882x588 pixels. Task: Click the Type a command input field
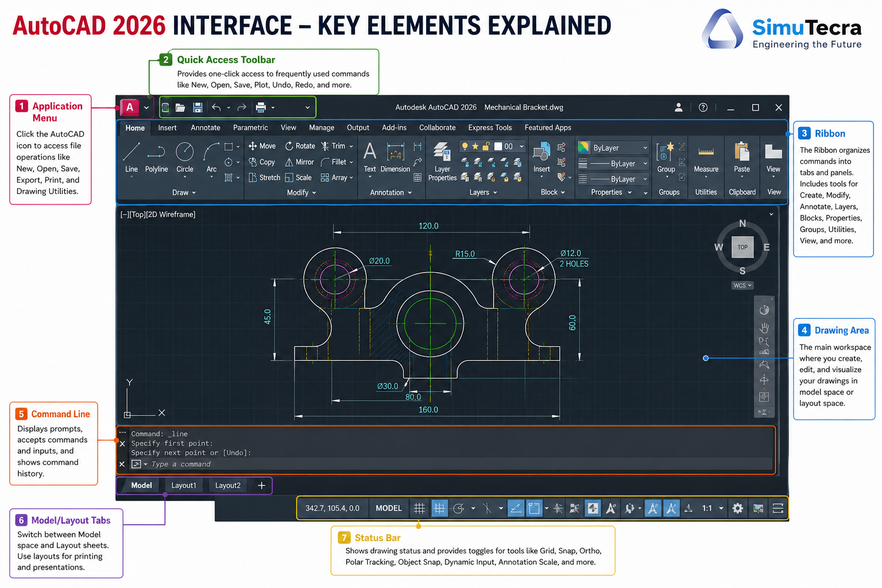coord(451,464)
